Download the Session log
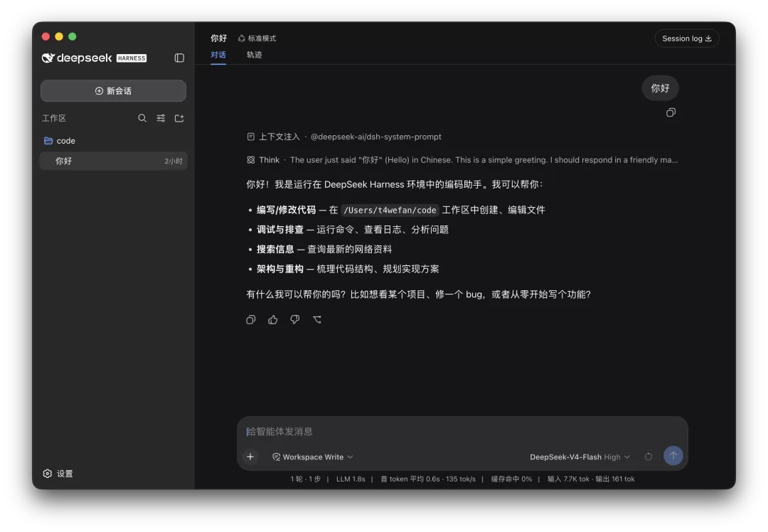768x532 pixels. (x=687, y=38)
